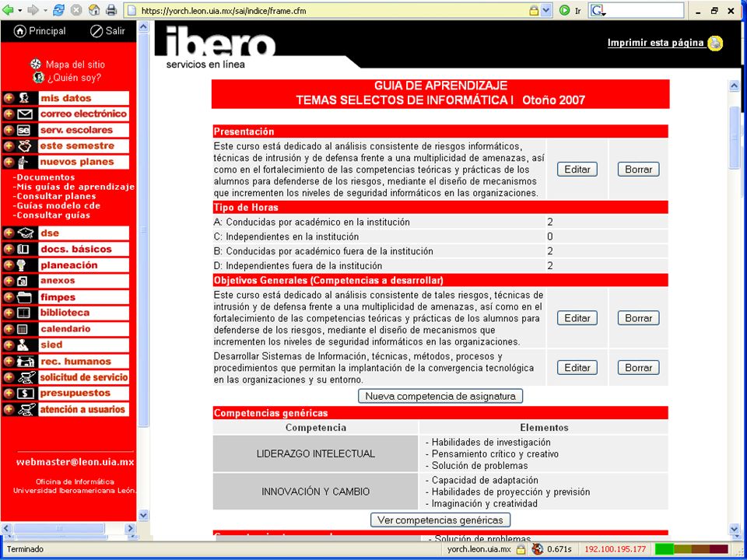Viewport: 747px width, 560px height.
Task: Click Borrar for the first Objetivos Generales entry
Action: 638,318
